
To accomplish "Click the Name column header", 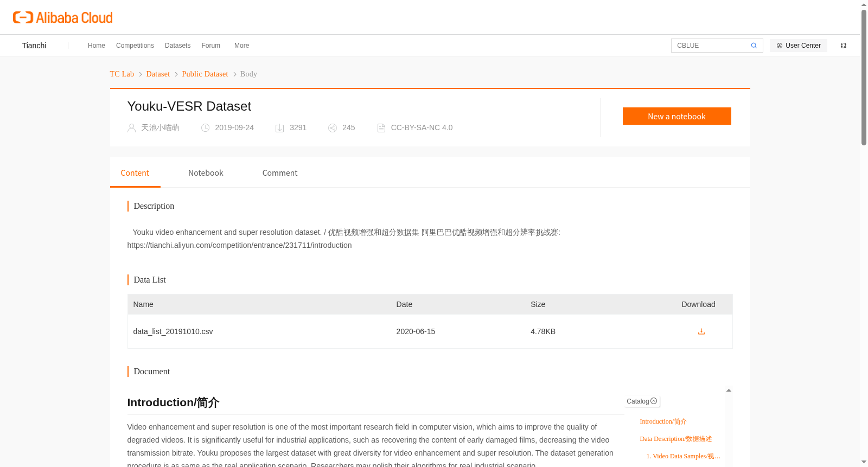I will (x=143, y=304).
